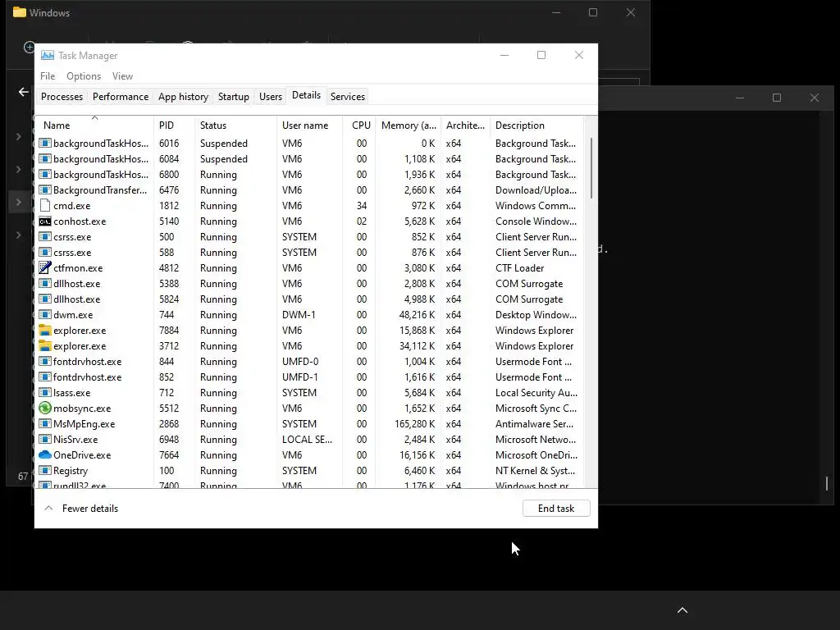Viewport: 840px width, 630px height.
Task: Select the CPU value 34
Action: [362, 206]
